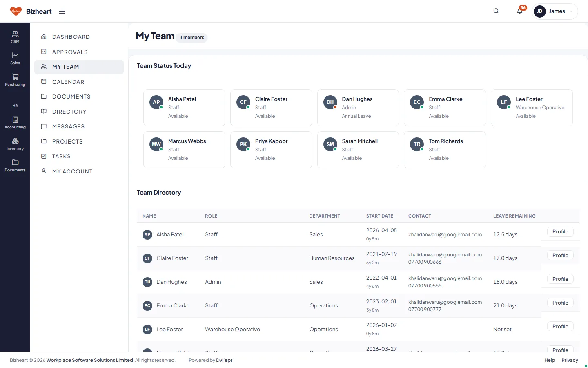
Task: Click Dan Hughes's DH avatar in status card
Action: (x=330, y=102)
